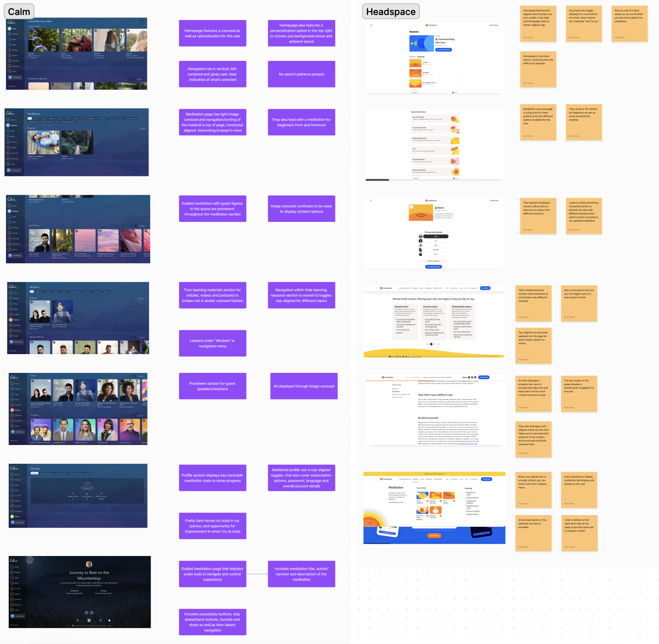Select the 'Guided meditation page' purple note
This screenshot has height=644, width=659.
pos(213,574)
